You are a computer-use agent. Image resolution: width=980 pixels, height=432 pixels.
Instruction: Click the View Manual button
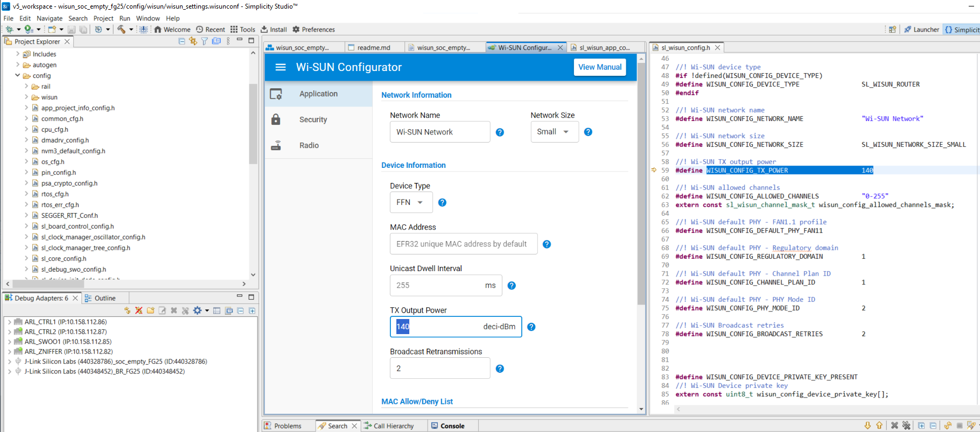click(599, 67)
